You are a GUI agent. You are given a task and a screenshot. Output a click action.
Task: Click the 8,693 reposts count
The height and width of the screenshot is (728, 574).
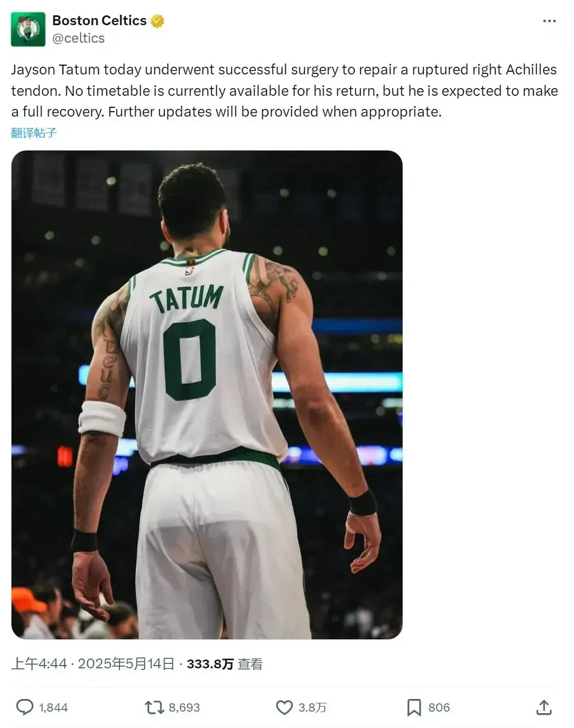point(184,708)
